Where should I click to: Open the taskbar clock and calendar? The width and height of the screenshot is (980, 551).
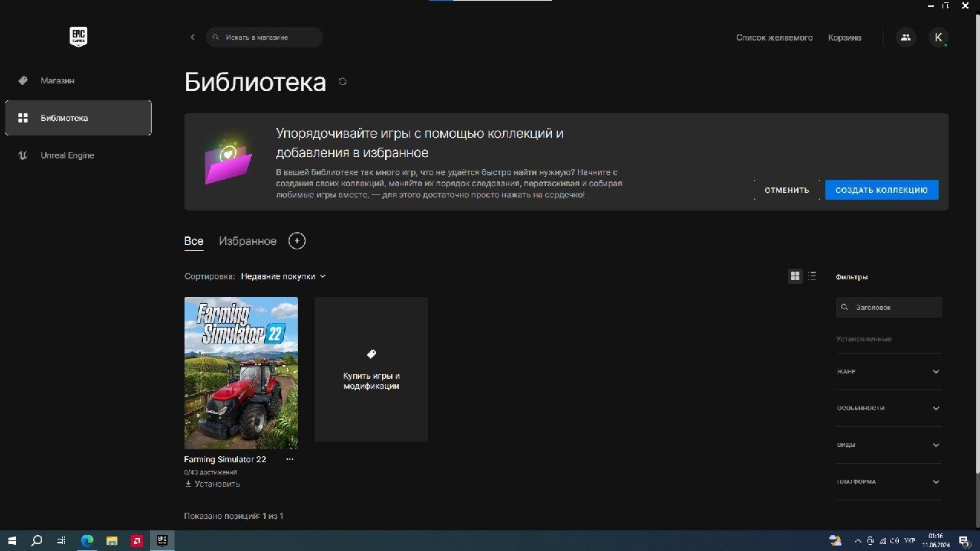pos(935,541)
